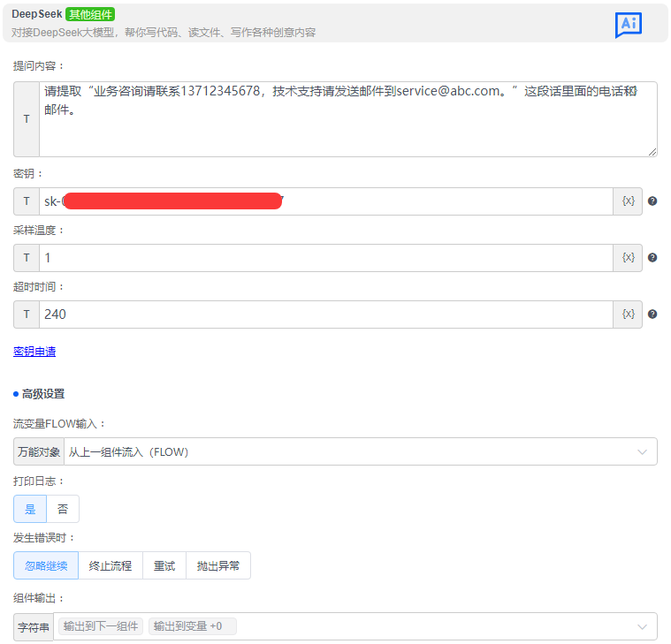The image size is (671, 644).
Task: Click variable {x} icon for 超时时间 field
Action: [x=628, y=314]
